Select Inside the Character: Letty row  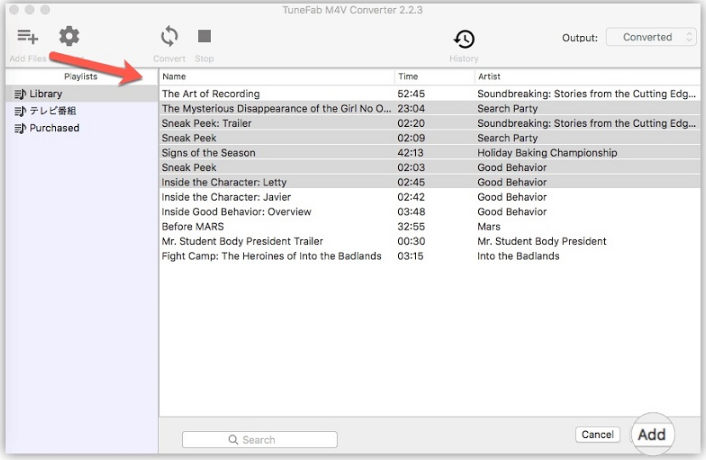tap(430, 182)
